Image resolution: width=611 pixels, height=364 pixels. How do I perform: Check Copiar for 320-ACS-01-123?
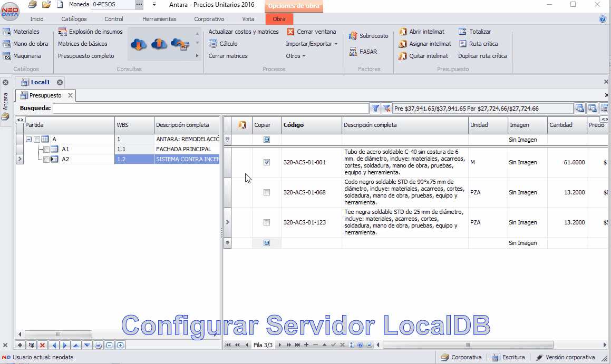(267, 222)
